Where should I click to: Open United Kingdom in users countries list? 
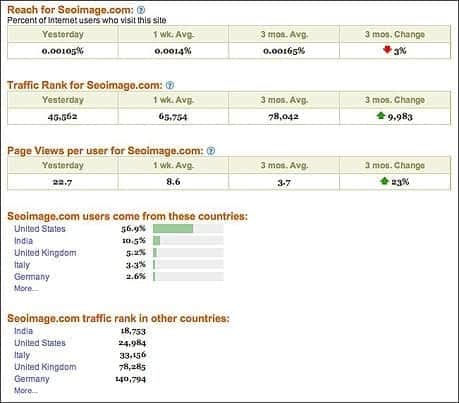[x=45, y=253]
